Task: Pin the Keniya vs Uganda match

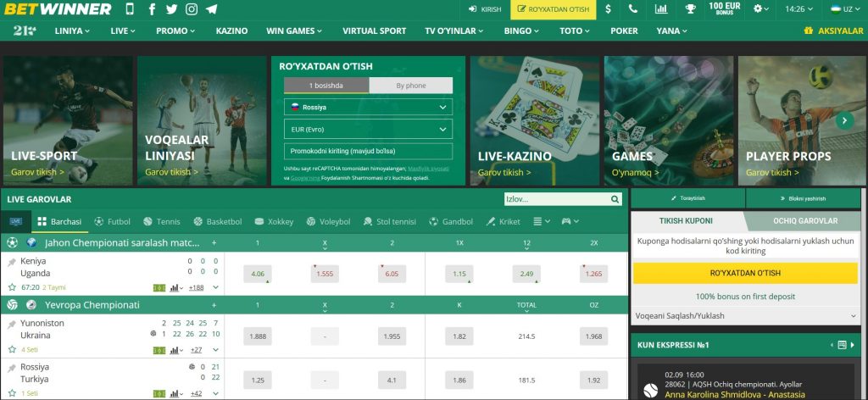Action: pyautogui.click(x=12, y=263)
